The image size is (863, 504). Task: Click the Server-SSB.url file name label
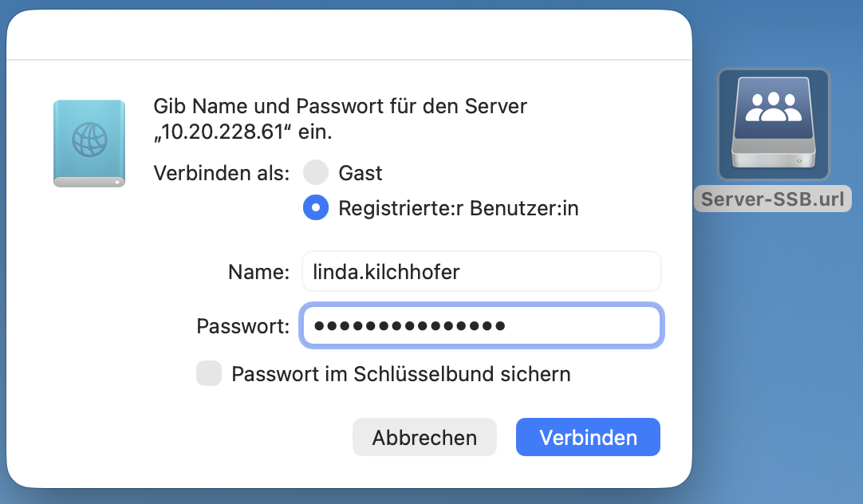tap(772, 199)
